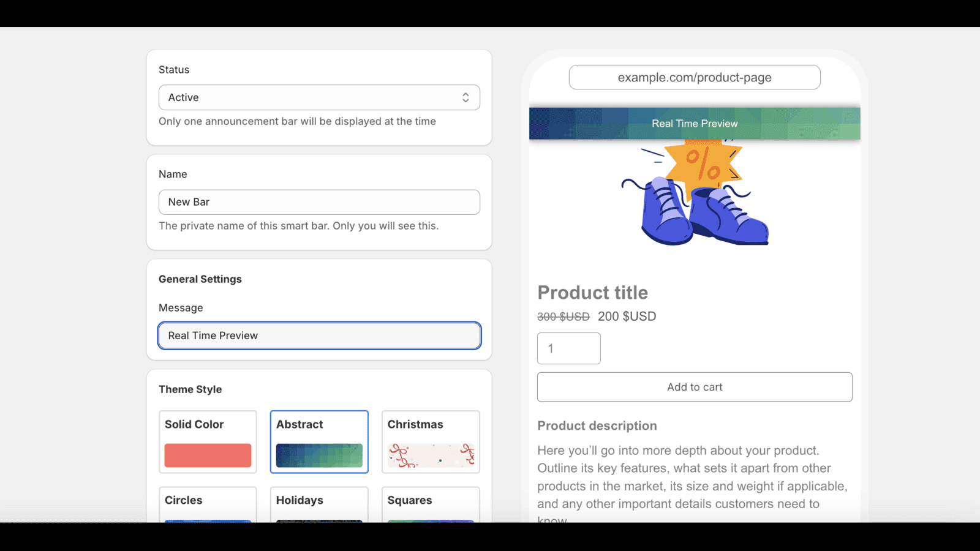Click the General Settings section header
Image resolution: width=980 pixels, height=551 pixels.
[x=200, y=279]
